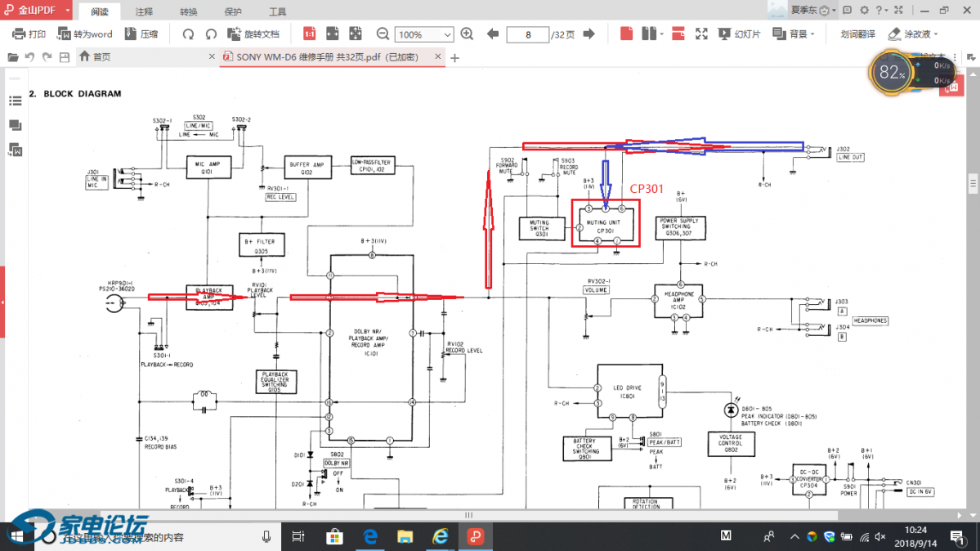
Task: Open the 100% zoom level dropdown
Action: 447,35
